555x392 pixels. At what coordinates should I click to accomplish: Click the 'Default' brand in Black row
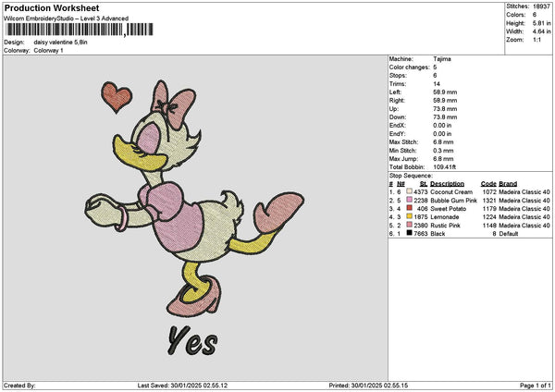(509, 234)
